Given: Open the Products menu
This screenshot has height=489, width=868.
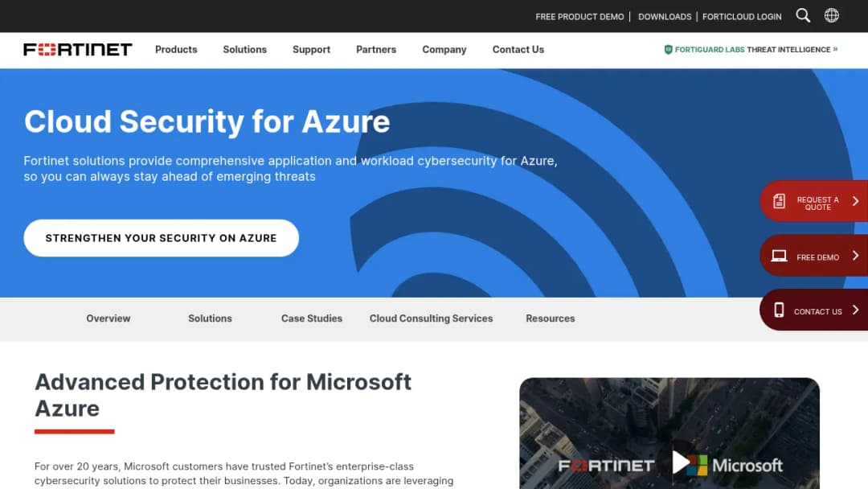Looking at the screenshot, I should (176, 49).
